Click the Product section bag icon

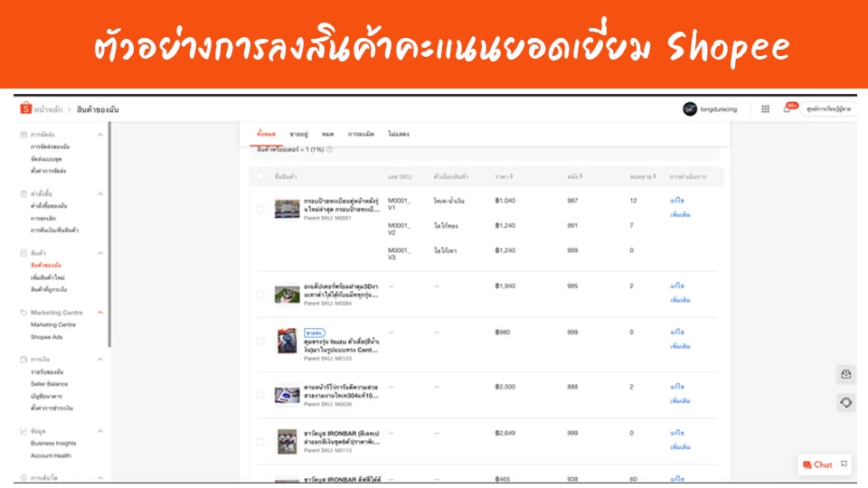[x=24, y=253]
